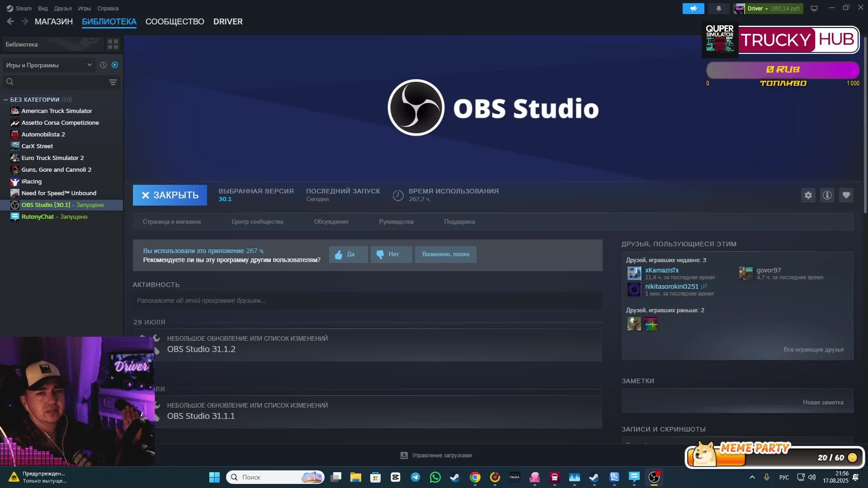Open the Вид menu

point(42,9)
